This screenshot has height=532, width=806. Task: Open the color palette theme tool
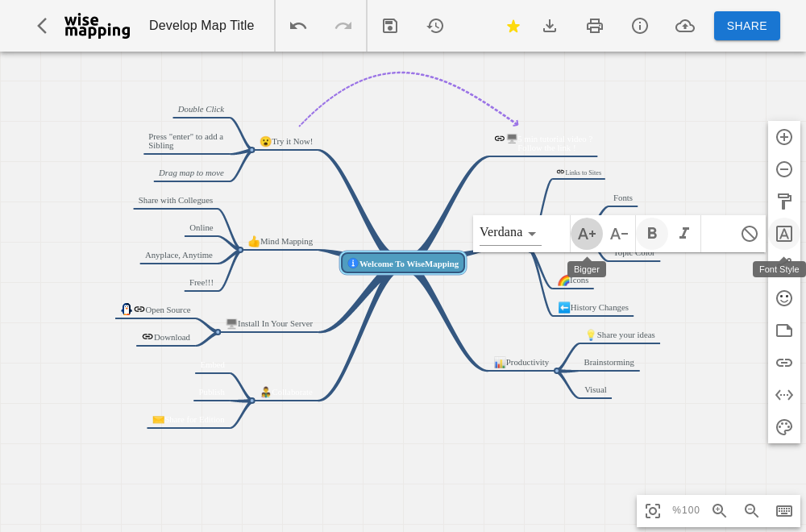(x=784, y=427)
